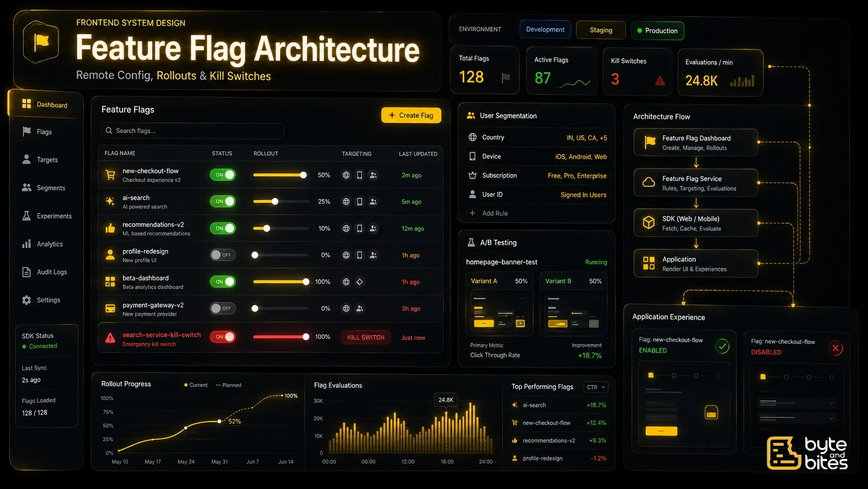Open ai-search in Top Performing Flags list
This screenshot has width=868, height=489.
[559, 405]
